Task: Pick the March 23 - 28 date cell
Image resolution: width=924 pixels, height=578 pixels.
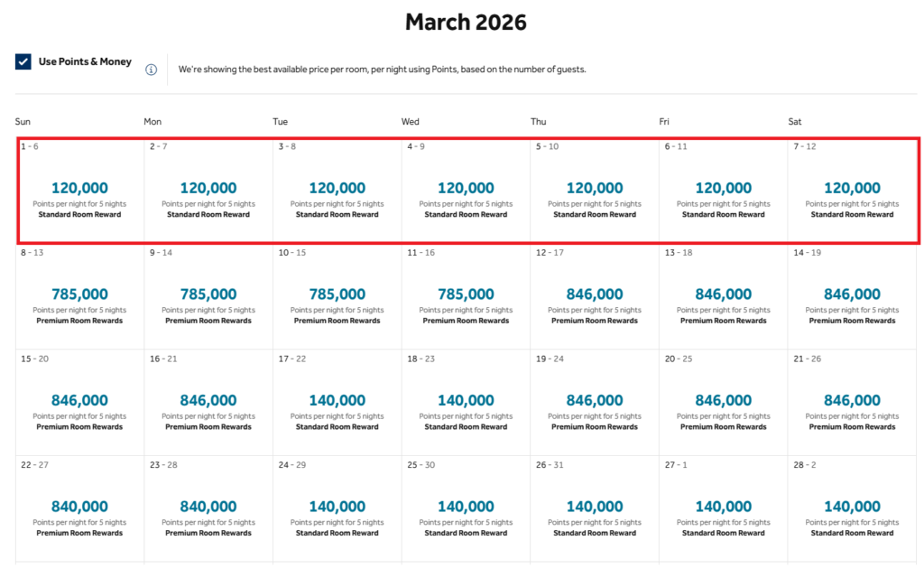Action: [x=208, y=508]
